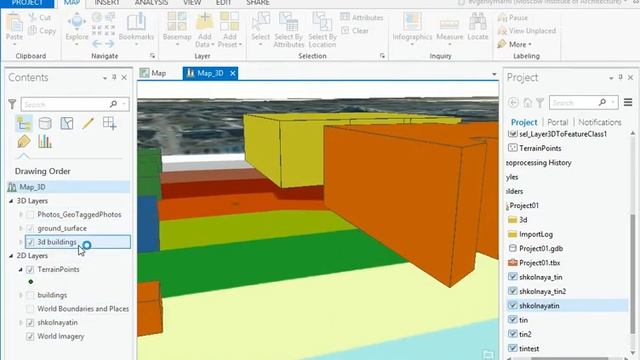Image resolution: width=640 pixels, height=360 pixels.
Task: Open the Bookmarks menu
Action: [136, 28]
